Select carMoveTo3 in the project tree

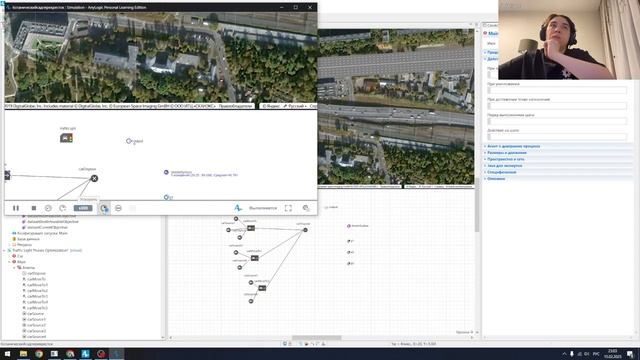pos(37,296)
